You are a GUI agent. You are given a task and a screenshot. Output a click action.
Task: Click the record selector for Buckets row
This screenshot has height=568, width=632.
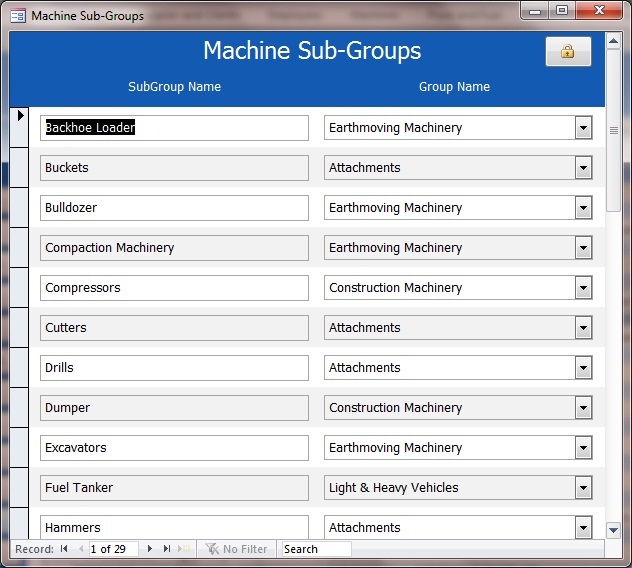click(19, 167)
